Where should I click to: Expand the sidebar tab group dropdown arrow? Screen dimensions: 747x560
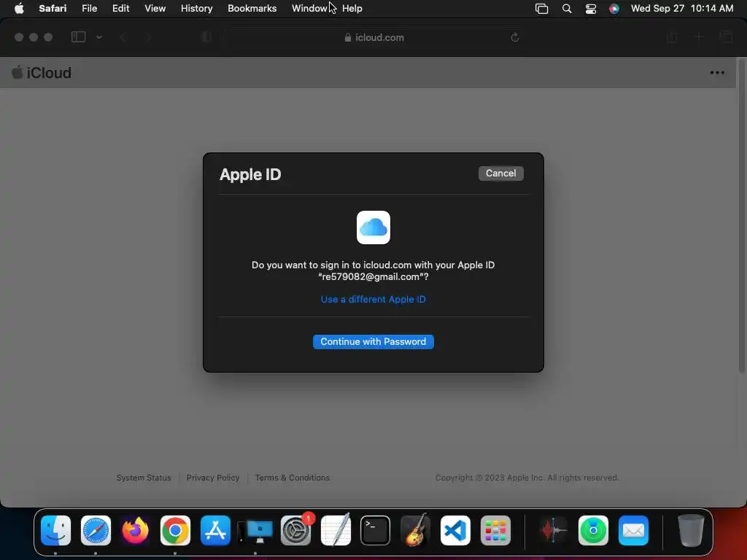tap(98, 37)
